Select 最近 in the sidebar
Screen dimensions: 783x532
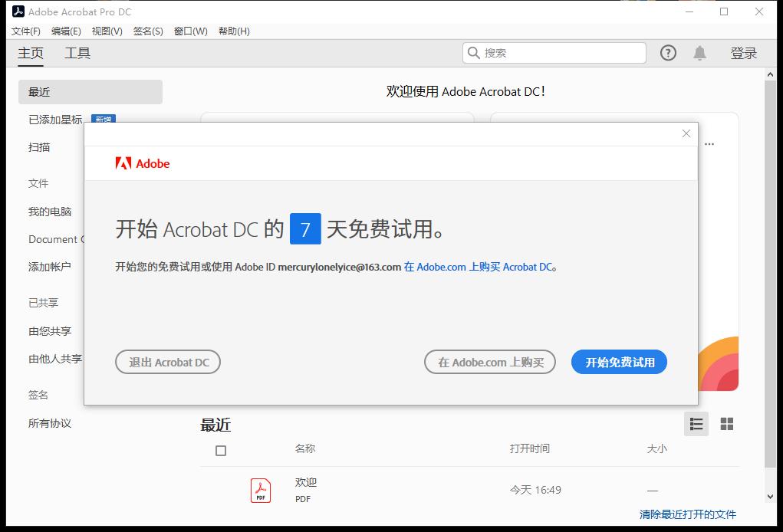tap(90, 92)
